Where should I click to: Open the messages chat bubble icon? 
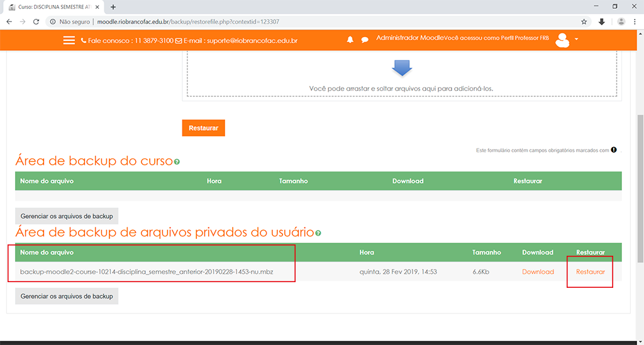coord(365,40)
